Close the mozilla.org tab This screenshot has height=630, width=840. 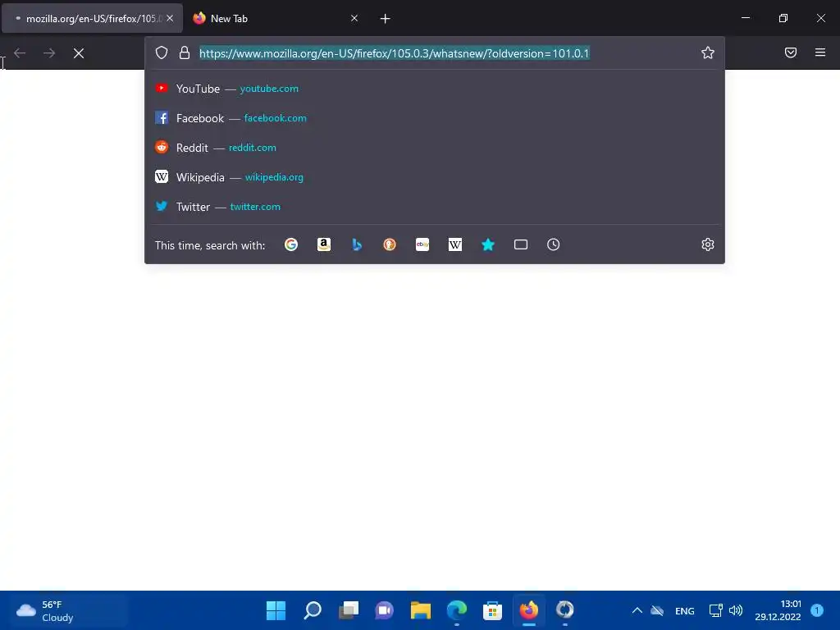(170, 18)
